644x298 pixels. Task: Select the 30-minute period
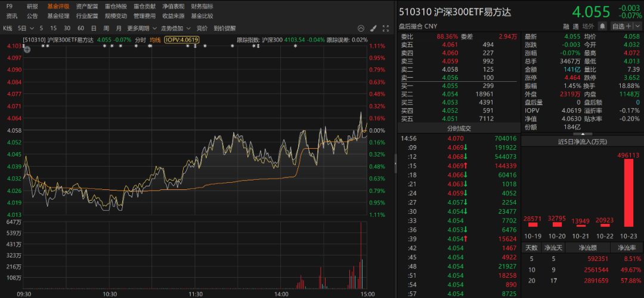click(67, 29)
